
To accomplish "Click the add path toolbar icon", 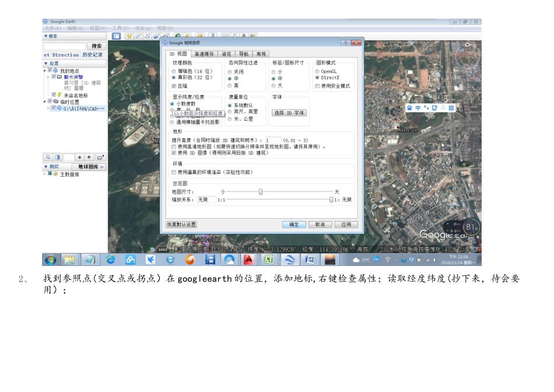I will tap(147, 36).
